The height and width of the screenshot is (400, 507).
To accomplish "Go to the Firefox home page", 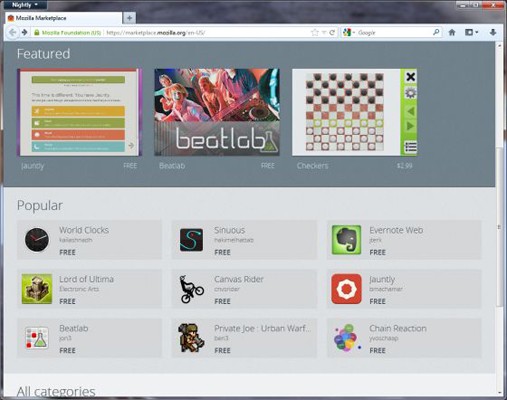I will point(452,32).
